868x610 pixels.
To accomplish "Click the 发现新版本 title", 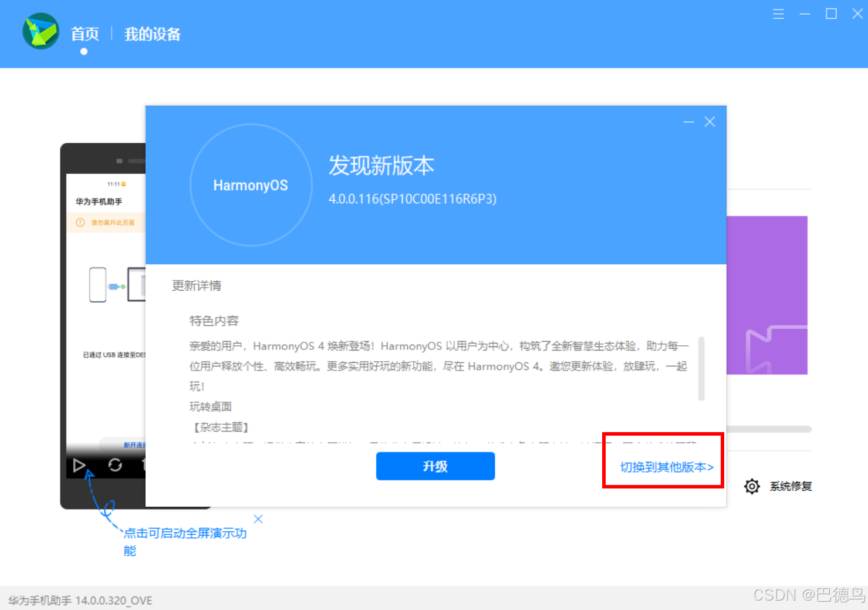I will 381,166.
